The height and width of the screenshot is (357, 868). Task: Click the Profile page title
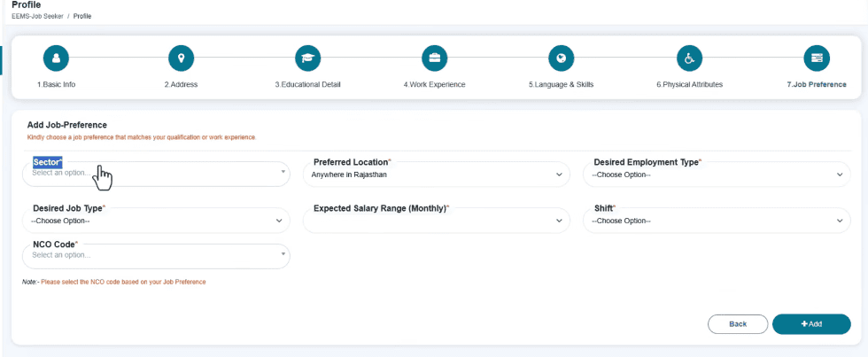tap(26, 5)
